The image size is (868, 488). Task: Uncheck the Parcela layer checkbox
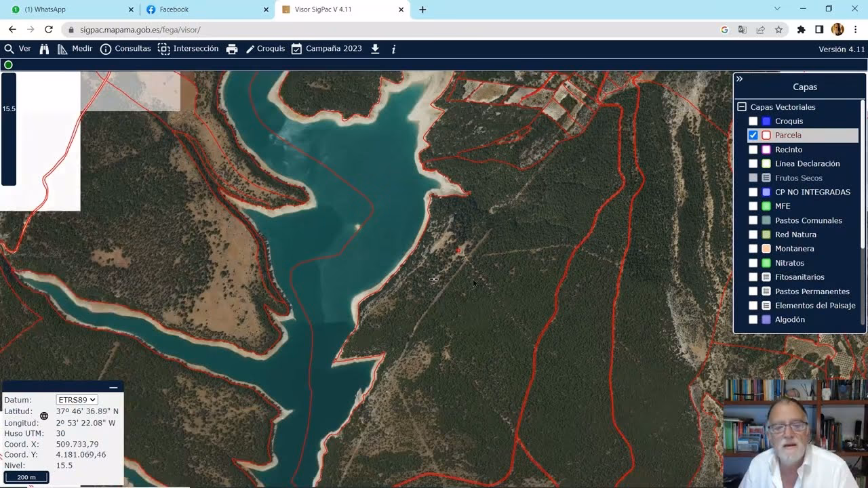753,136
